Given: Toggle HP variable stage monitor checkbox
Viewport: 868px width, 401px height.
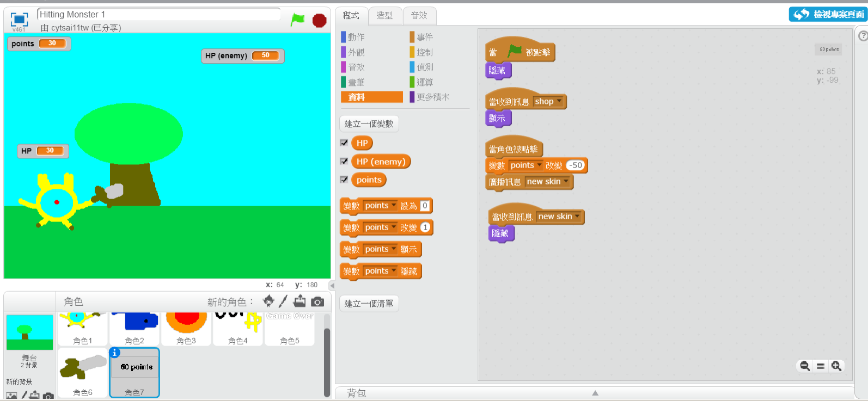Looking at the screenshot, I should pyautogui.click(x=344, y=143).
